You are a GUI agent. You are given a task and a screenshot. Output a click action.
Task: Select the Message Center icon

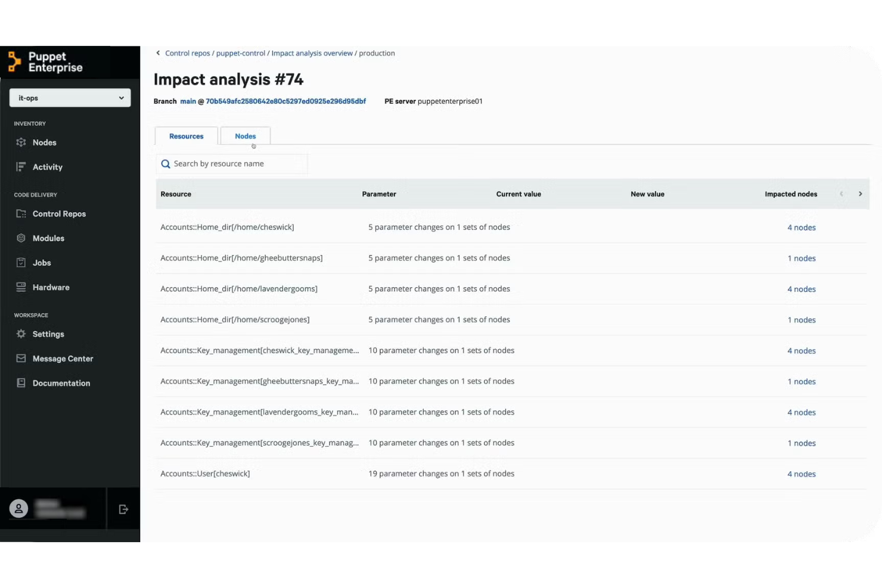[20, 358]
